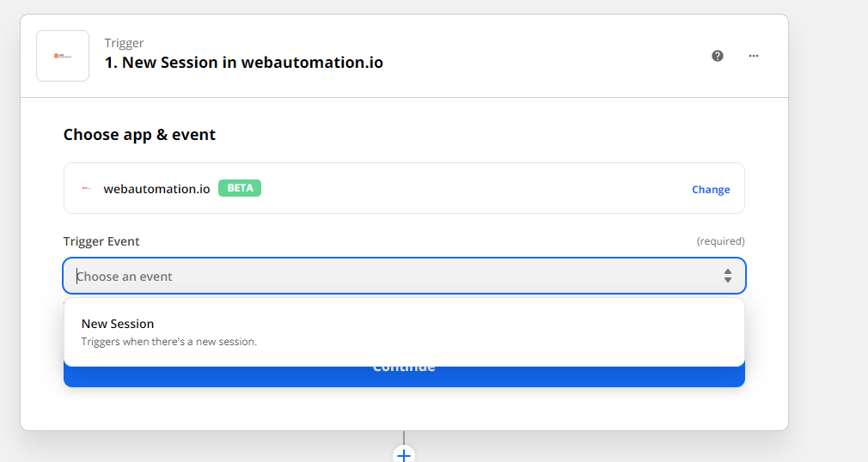
Task: Click the step title '1. New Session in webautomation.io'
Action: pyautogui.click(x=243, y=63)
